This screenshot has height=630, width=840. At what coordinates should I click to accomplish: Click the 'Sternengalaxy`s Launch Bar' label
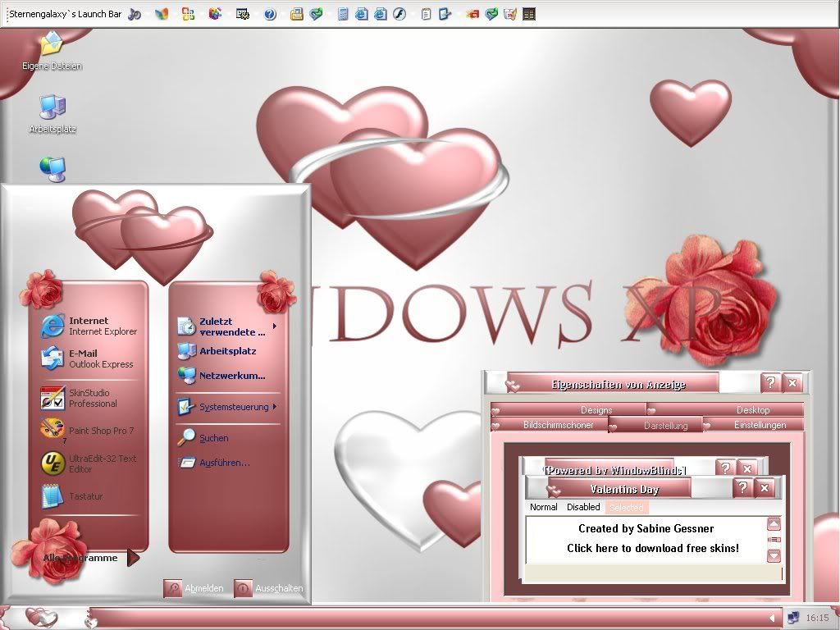pos(66,15)
